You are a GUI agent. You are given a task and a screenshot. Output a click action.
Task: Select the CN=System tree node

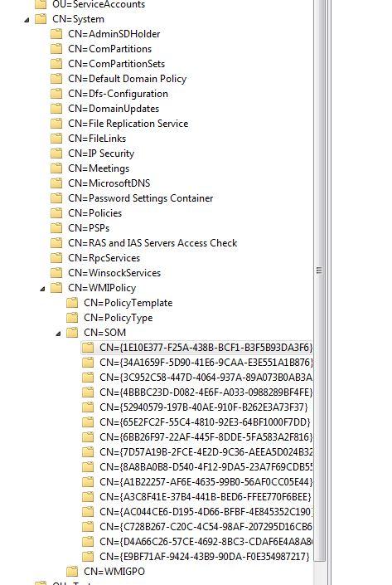point(78,19)
